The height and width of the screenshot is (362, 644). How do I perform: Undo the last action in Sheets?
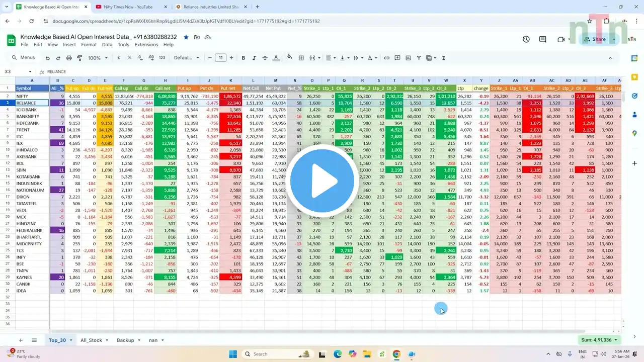48,58
